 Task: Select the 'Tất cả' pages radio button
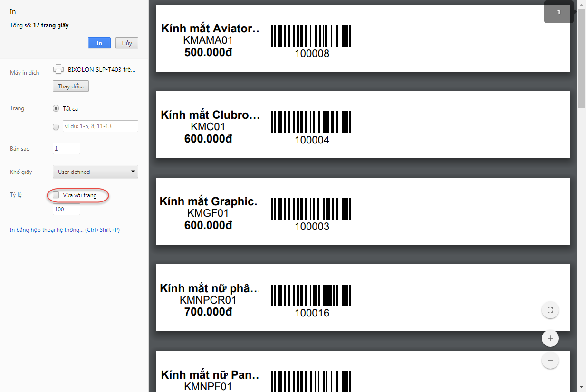click(x=56, y=108)
